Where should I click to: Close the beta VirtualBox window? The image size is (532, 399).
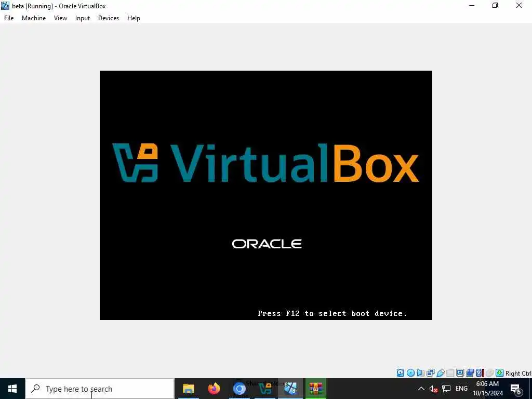(x=519, y=5)
